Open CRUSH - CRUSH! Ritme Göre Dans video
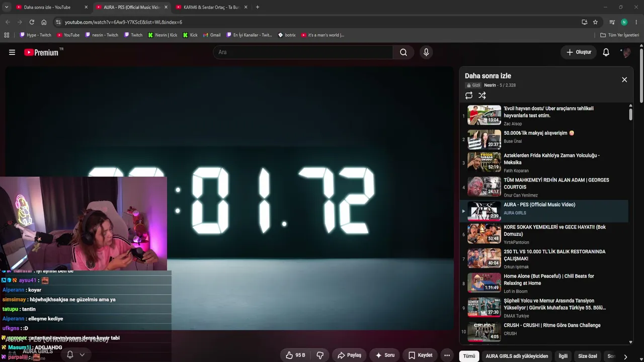This screenshot has width=644, height=362. [x=545, y=331]
